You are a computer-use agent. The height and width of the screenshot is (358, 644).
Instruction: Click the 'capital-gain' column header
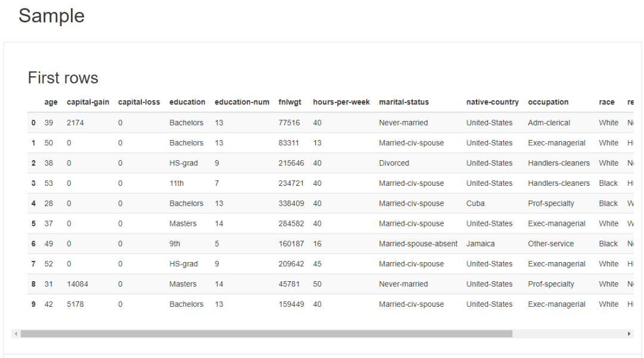point(88,102)
